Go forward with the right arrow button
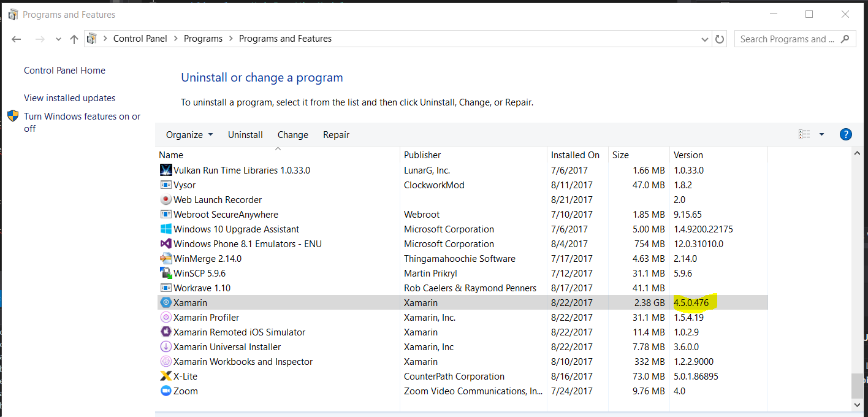This screenshot has width=868, height=417. click(40, 39)
